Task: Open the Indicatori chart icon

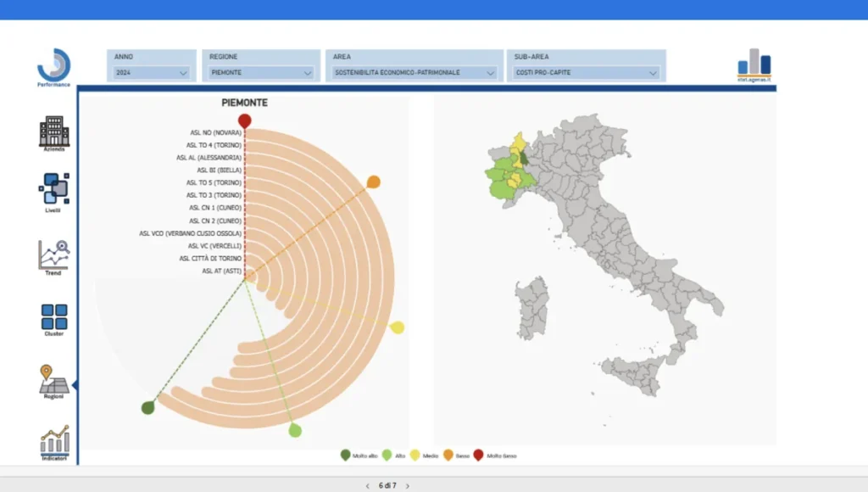Action: pos(53,441)
